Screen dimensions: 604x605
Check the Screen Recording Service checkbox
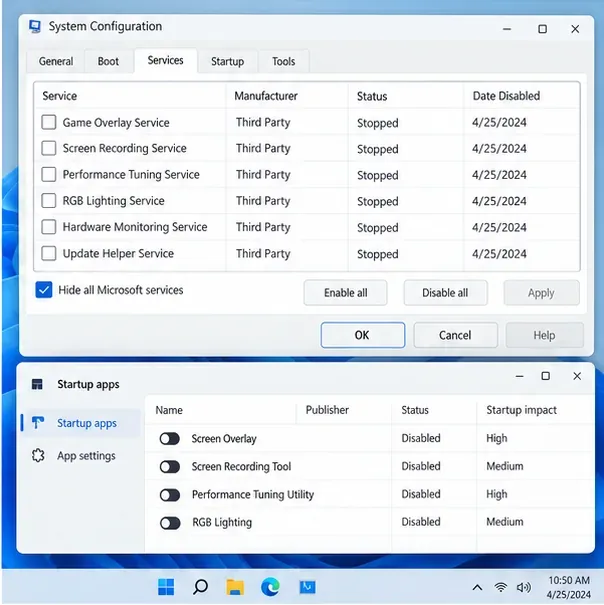[x=49, y=148]
